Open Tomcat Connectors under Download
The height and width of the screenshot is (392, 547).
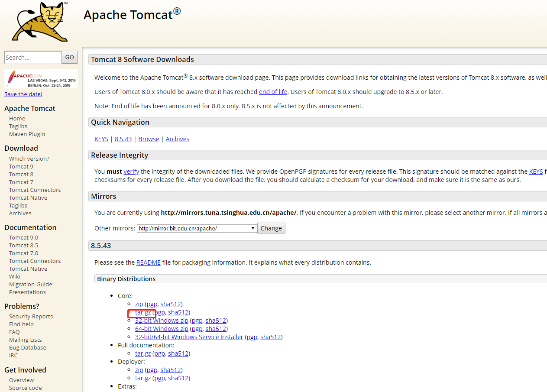(35, 190)
